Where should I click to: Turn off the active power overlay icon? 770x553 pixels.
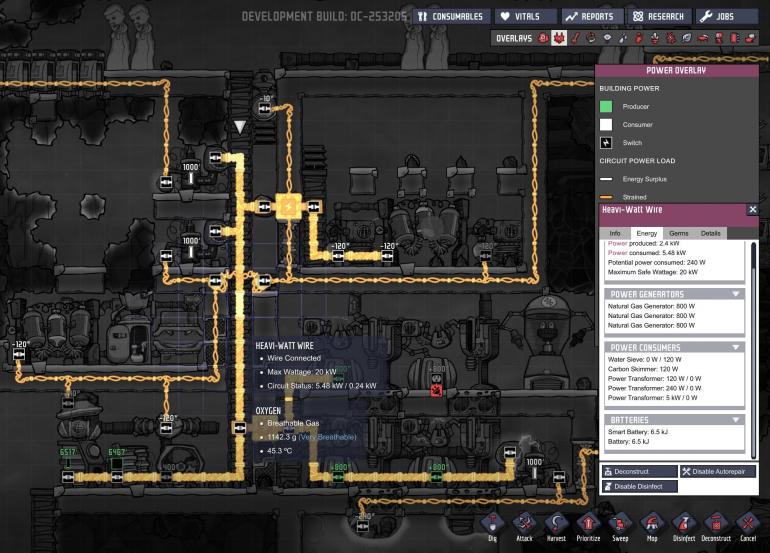(x=560, y=38)
